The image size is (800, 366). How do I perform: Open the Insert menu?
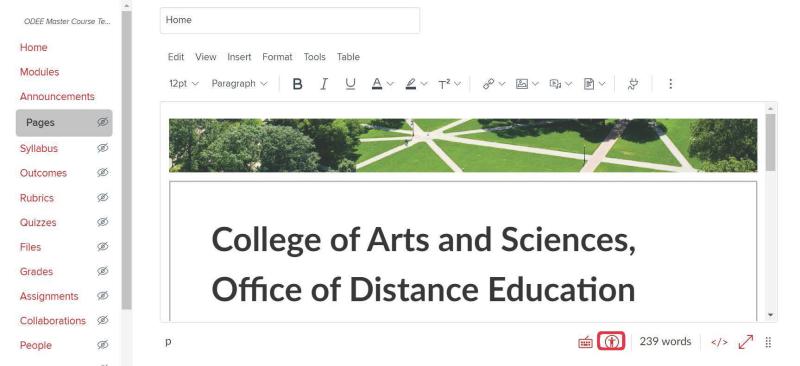[x=239, y=57]
